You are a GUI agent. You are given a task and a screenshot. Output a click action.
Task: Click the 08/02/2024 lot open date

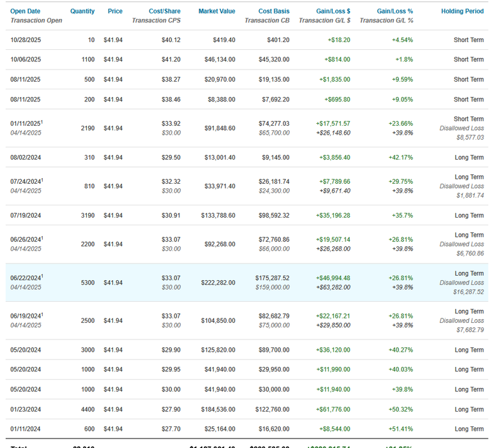pos(26,158)
